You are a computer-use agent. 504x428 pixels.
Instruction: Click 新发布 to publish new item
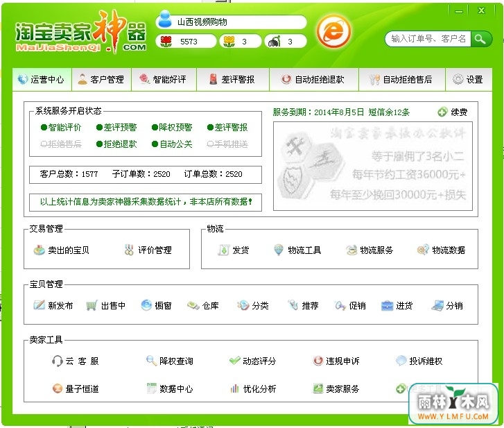[53, 305]
